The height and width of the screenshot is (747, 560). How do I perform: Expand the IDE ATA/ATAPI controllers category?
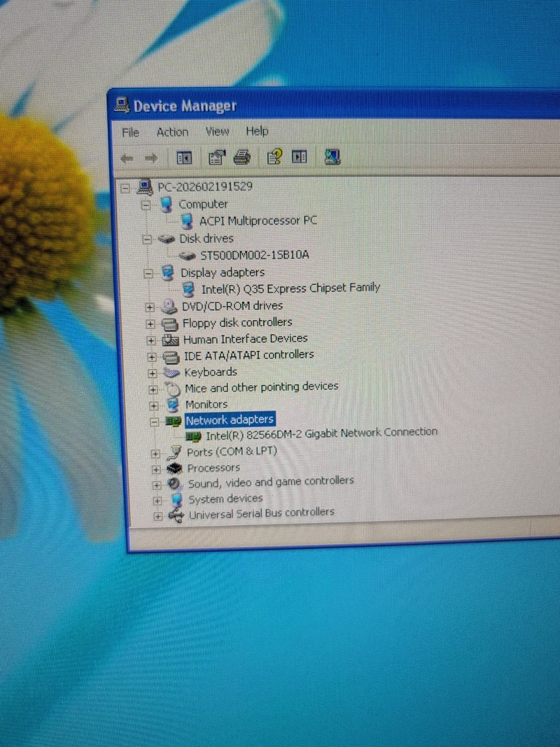pyautogui.click(x=152, y=357)
